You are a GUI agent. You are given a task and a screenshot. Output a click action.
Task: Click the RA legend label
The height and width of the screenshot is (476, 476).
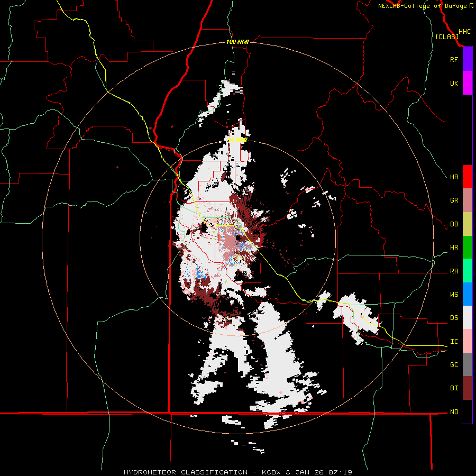coord(454,271)
